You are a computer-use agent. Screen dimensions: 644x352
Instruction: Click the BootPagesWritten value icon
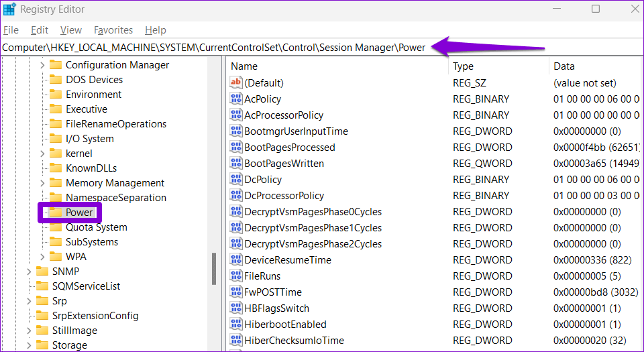click(235, 163)
